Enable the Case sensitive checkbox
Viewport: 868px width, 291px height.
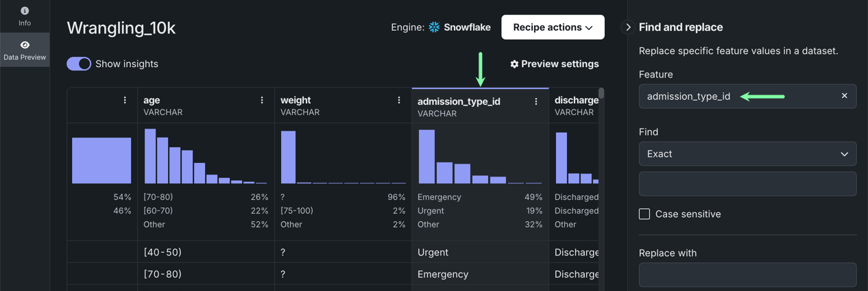pyautogui.click(x=644, y=214)
